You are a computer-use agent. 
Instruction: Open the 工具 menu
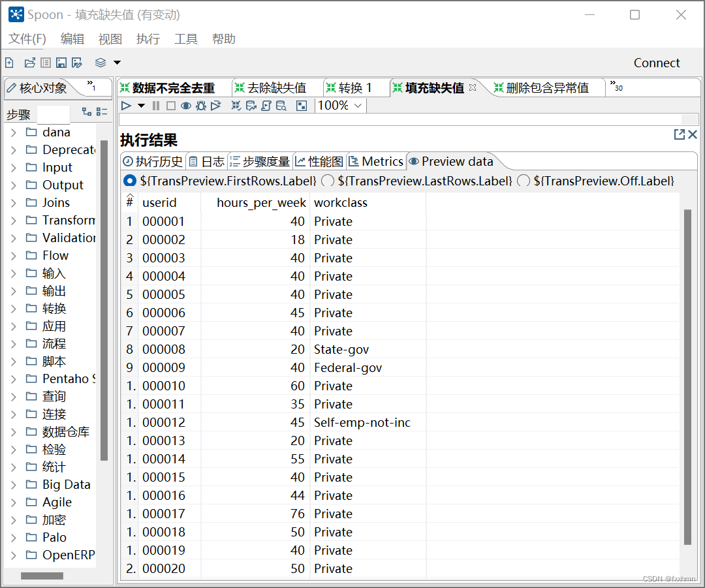[186, 39]
